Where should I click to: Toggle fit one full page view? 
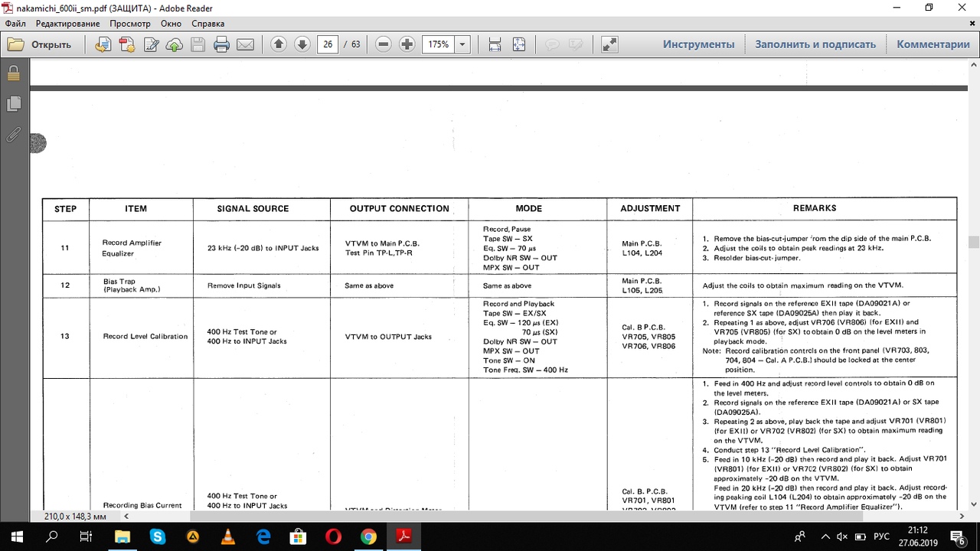[518, 44]
